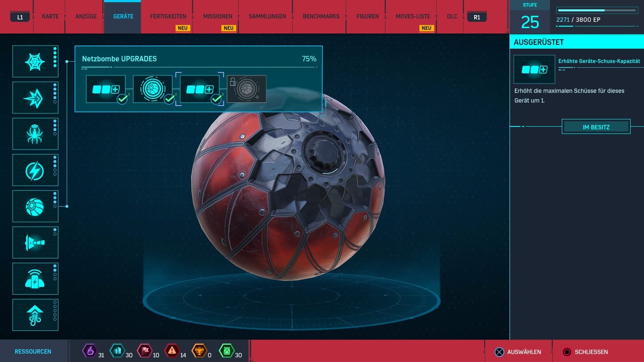
Task: Click the IM BESITZ button
Action: pyautogui.click(x=596, y=127)
